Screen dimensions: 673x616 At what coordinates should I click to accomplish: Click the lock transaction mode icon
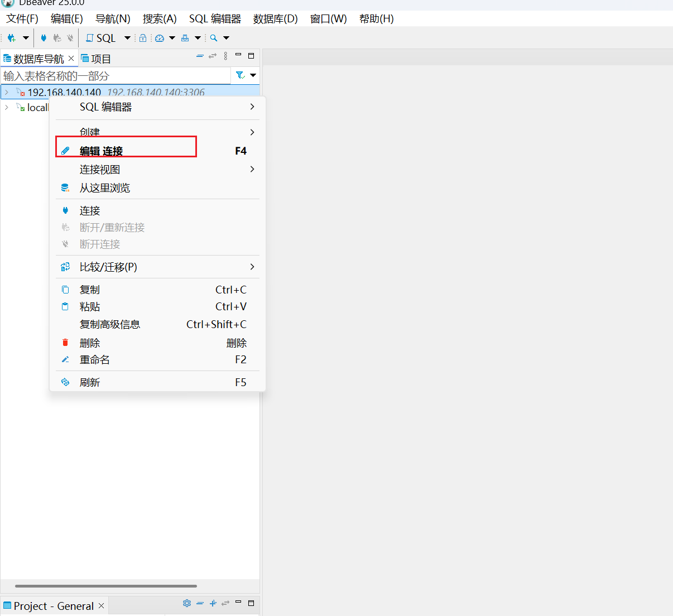coord(143,38)
